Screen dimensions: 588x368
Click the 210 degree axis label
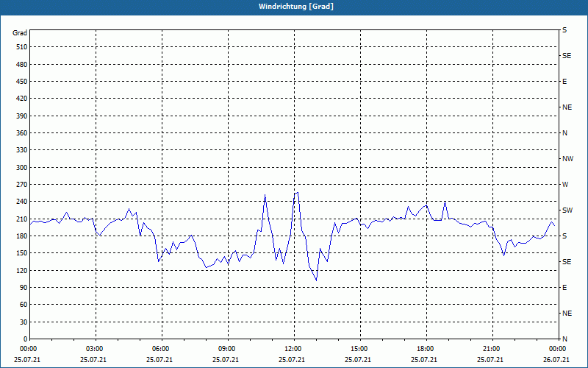pyautogui.click(x=21, y=219)
